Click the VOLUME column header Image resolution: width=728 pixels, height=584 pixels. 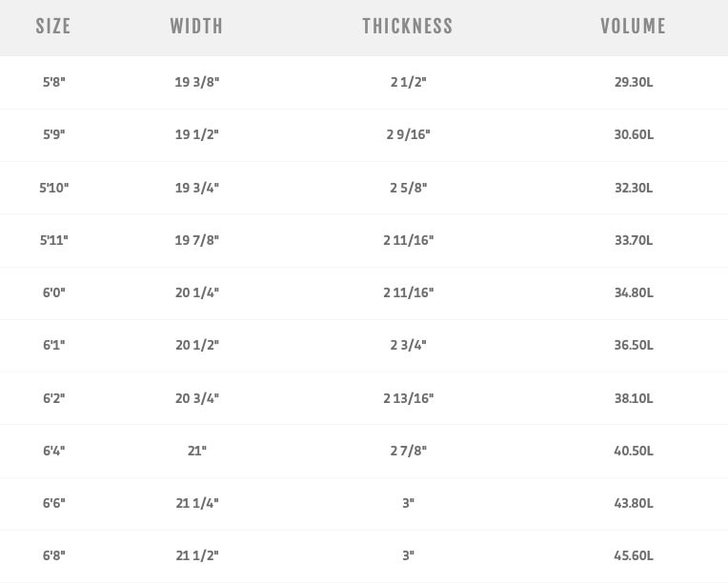[x=634, y=27]
